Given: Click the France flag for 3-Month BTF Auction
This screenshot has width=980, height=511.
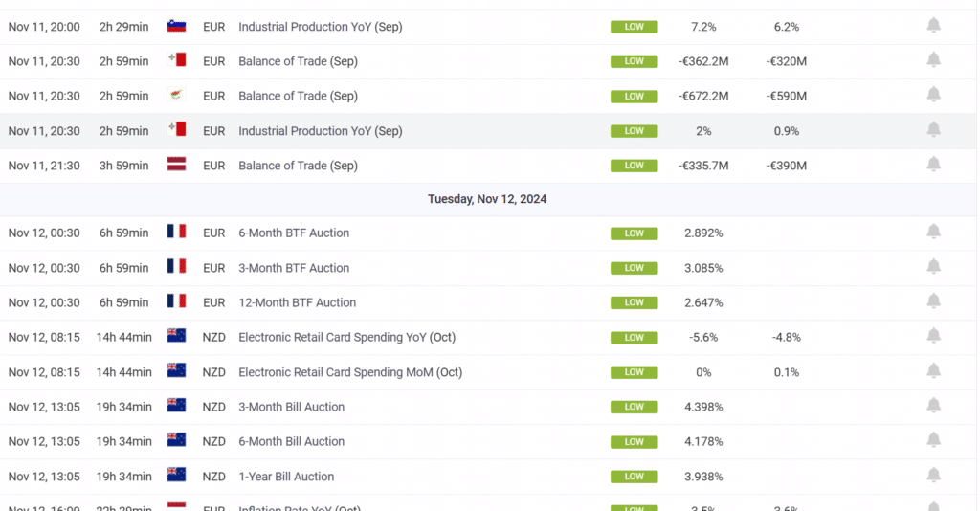Looking at the screenshot, I should (x=176, y=267).
